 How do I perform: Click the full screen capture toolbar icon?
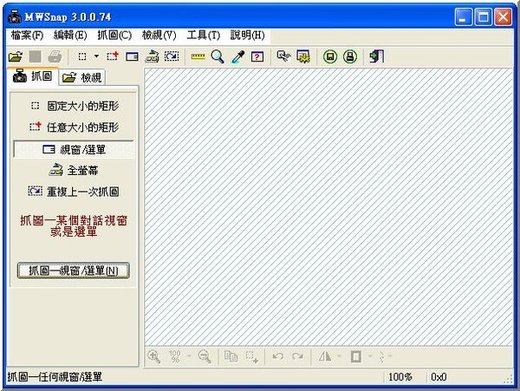[x=152, y=57]
